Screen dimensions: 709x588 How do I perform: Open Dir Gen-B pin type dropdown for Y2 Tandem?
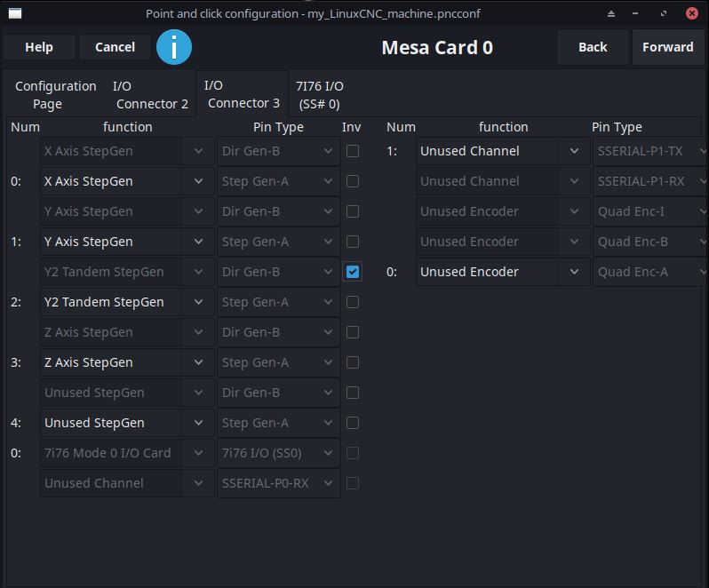tap(279, 272)
